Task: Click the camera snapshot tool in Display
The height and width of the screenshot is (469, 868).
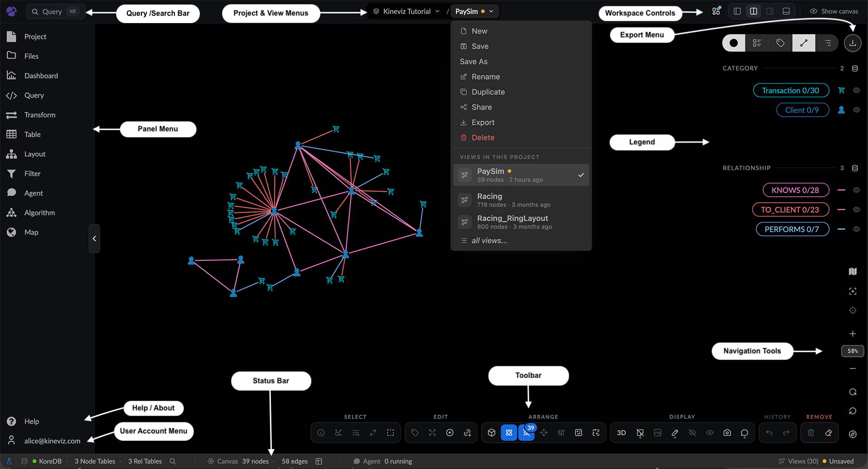Action: pyautogui.click(x=727, y=433)
